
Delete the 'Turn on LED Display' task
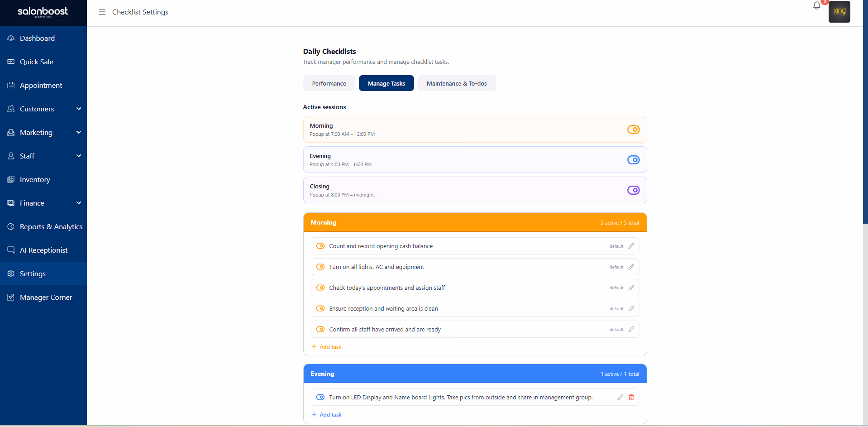point(631,397)
